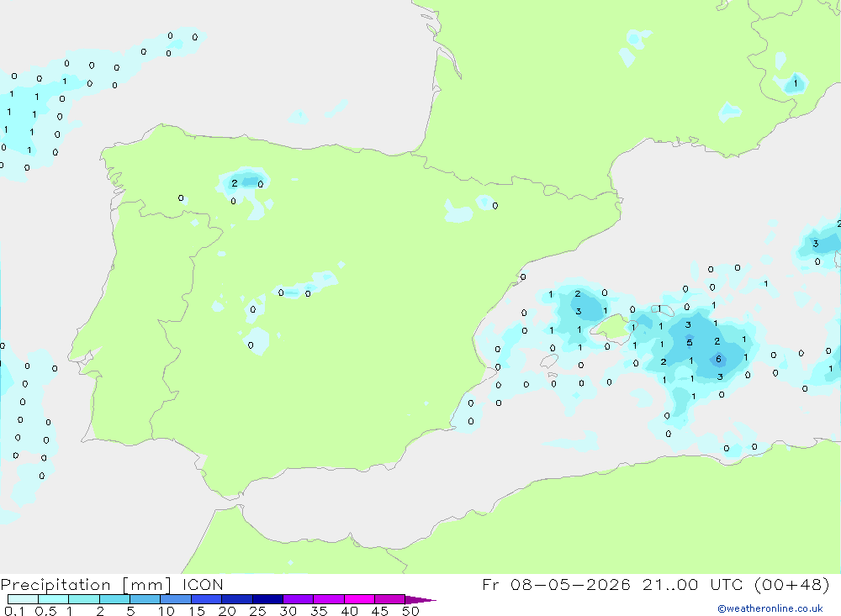Pick the 1–2 mm legend color segment
The height and width of the screenshot is (616, 841).
point(83,599)
